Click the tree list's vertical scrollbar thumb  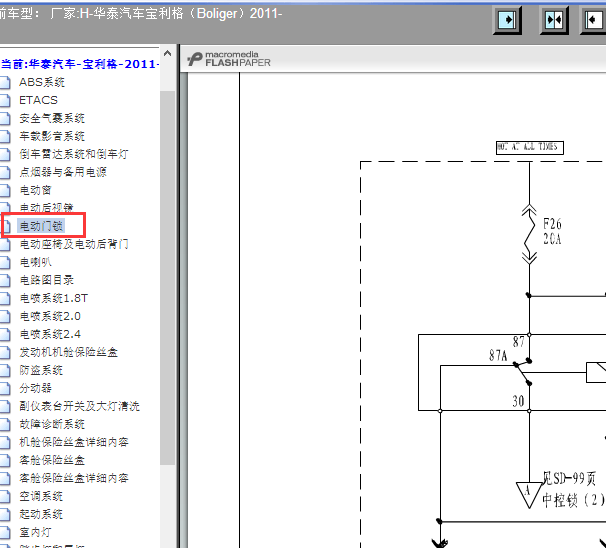click(x=167, y=277)
